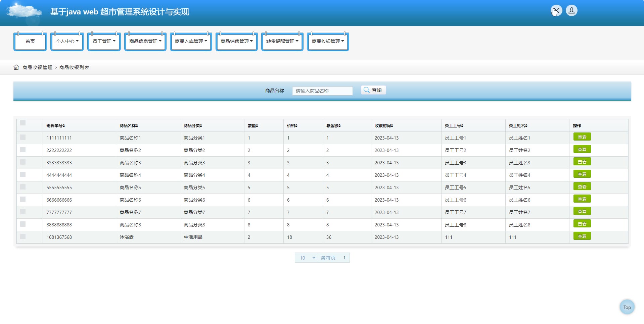Click 查看 button for 沐浴露 row

click(582, 236)
